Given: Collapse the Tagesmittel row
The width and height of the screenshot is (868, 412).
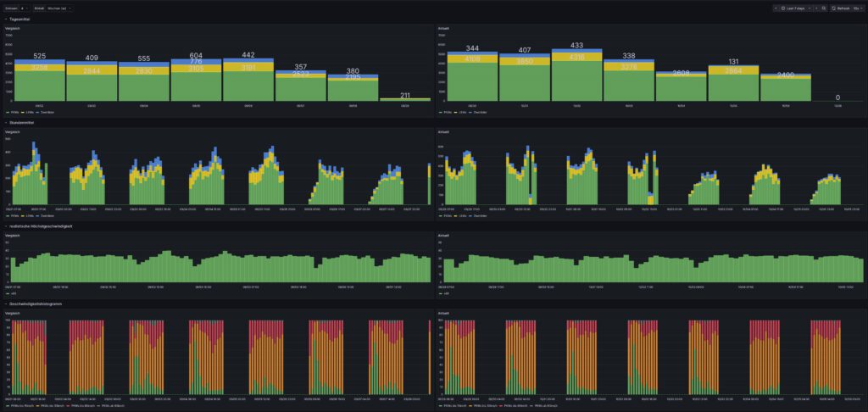Looking at the screenshot, I should [5, 19].
